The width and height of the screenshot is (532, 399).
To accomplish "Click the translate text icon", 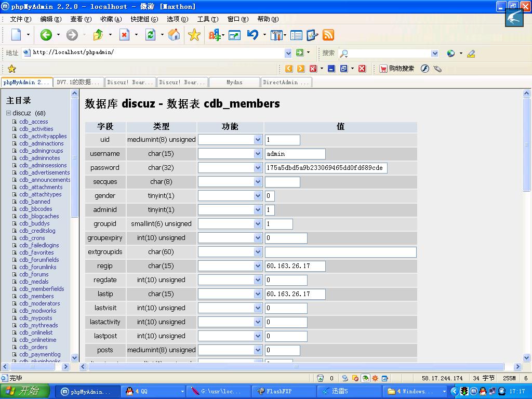I will click(215, 35).
